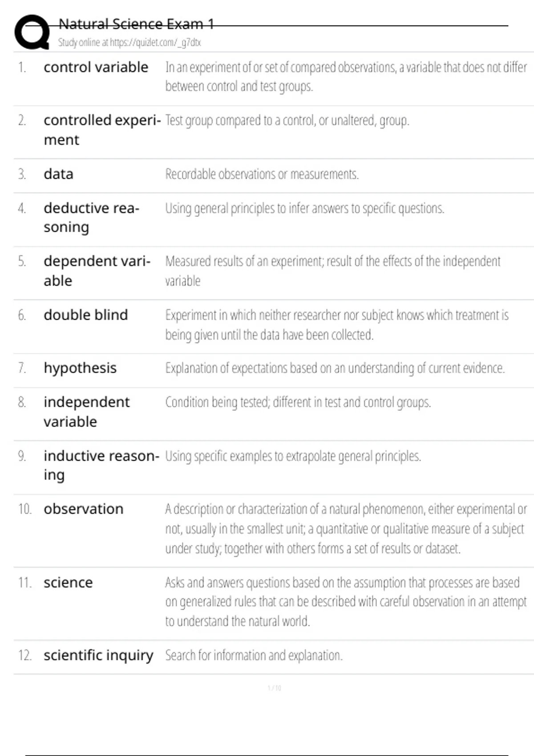Click the Quizlet Q logo
The height and width of the screenshot is (756, 534).
32,32
